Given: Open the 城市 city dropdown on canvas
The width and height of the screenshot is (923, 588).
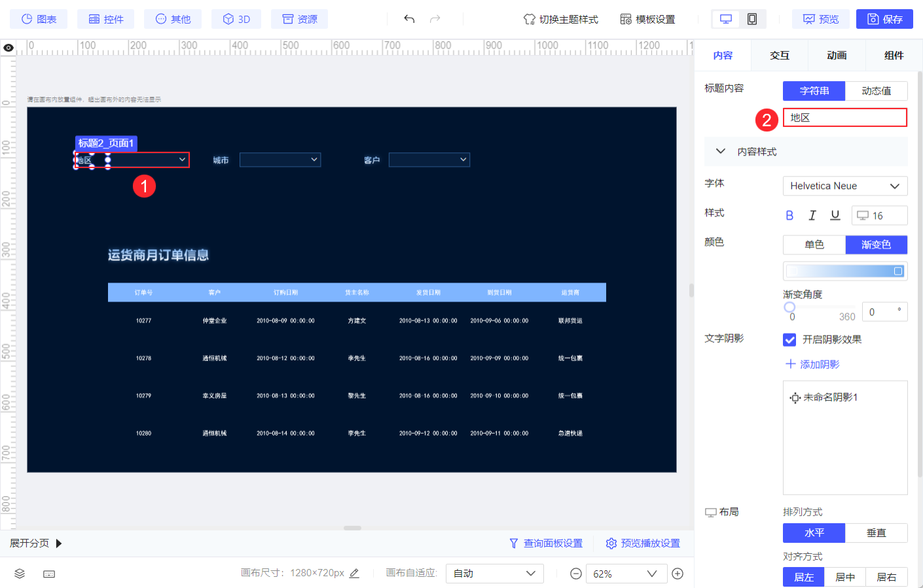Looking at the screenshot, I should (280, 160).
